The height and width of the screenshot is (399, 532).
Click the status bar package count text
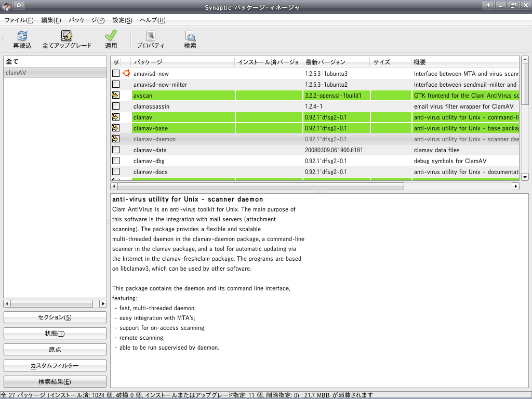(187, 395)
